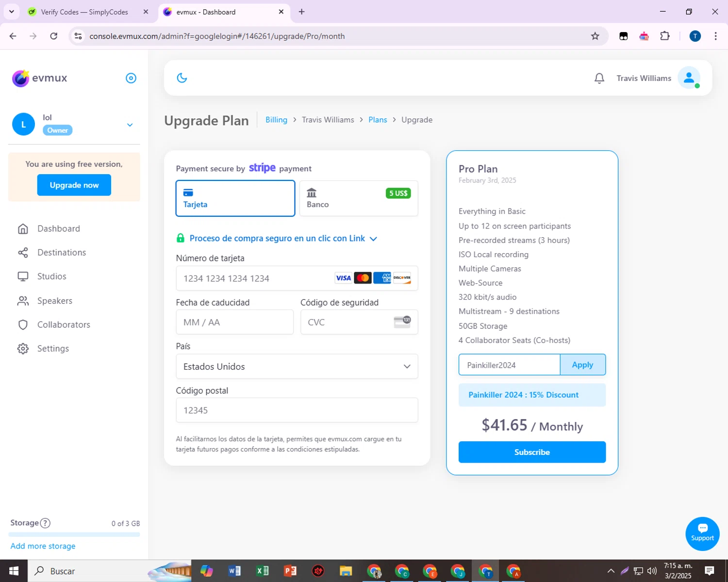Open Travis Williams user avatar menu
The image size is (728, 582).
point(689,78)
